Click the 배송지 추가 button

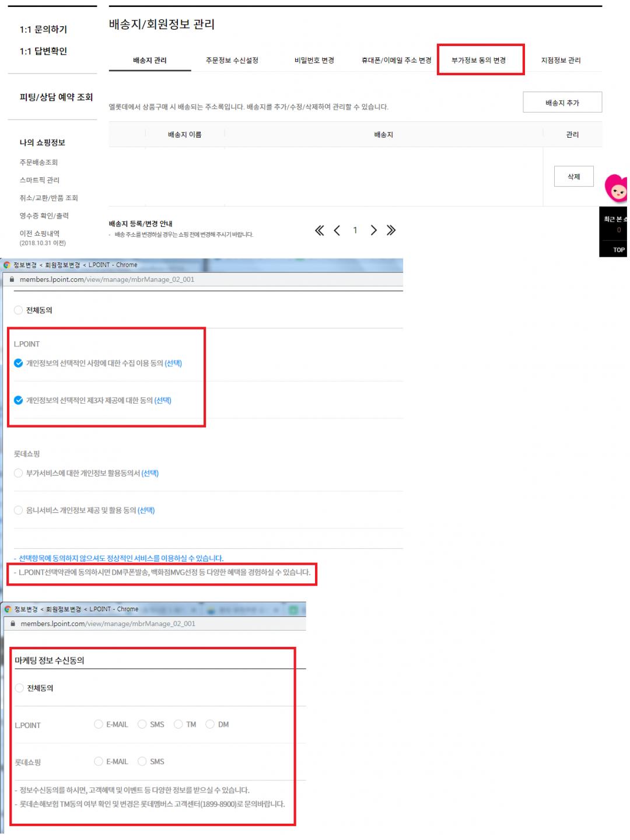coord(562,103)
